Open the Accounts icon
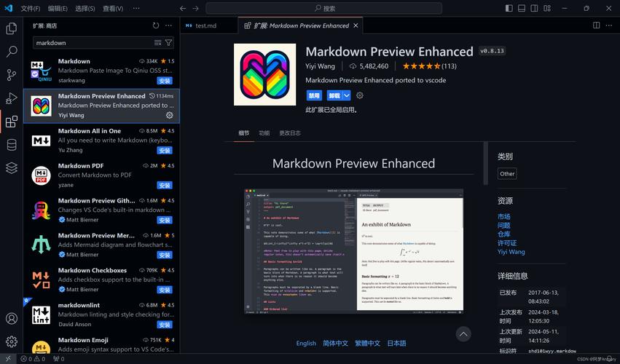This screenshot has height=364, width=620. 12,318
